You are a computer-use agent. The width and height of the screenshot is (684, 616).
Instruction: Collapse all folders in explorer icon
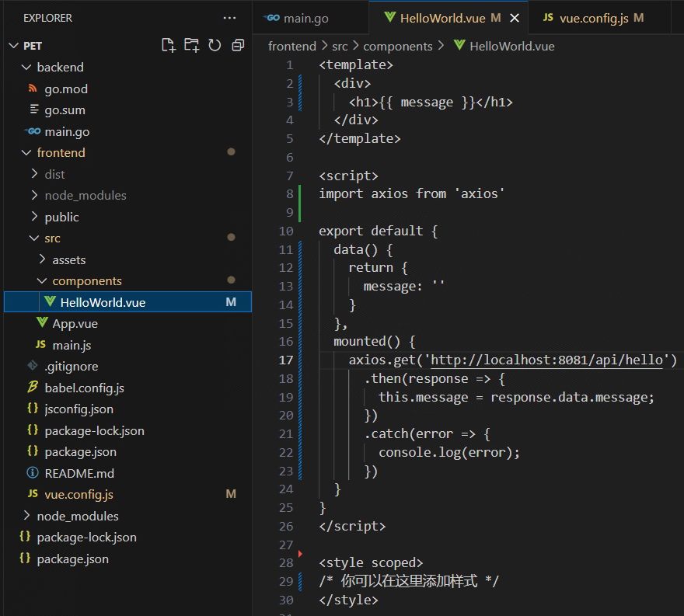coord(238,45)
